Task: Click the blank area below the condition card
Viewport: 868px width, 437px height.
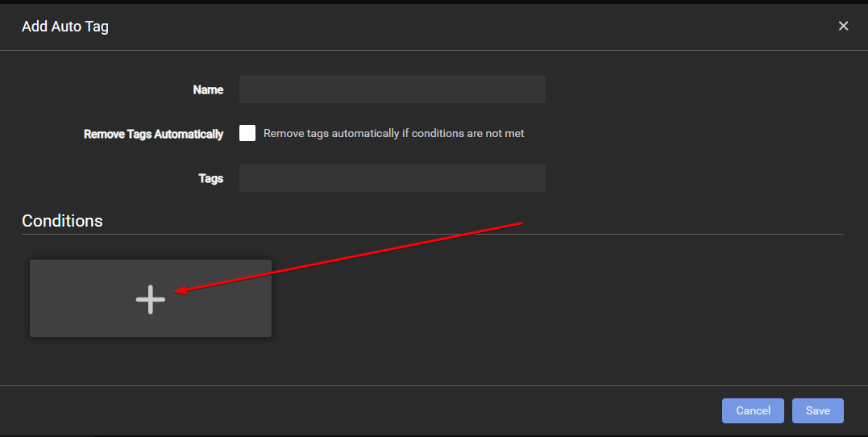Action: [150, 361]
